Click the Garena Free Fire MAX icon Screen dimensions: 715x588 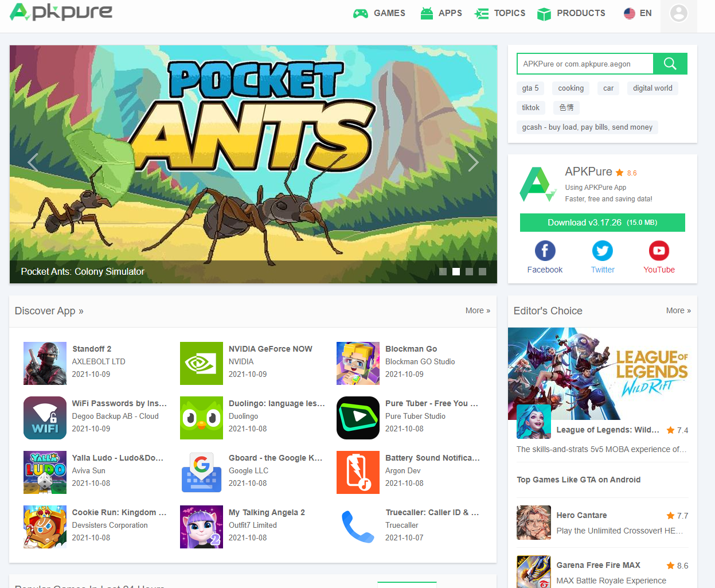point(534,571)
